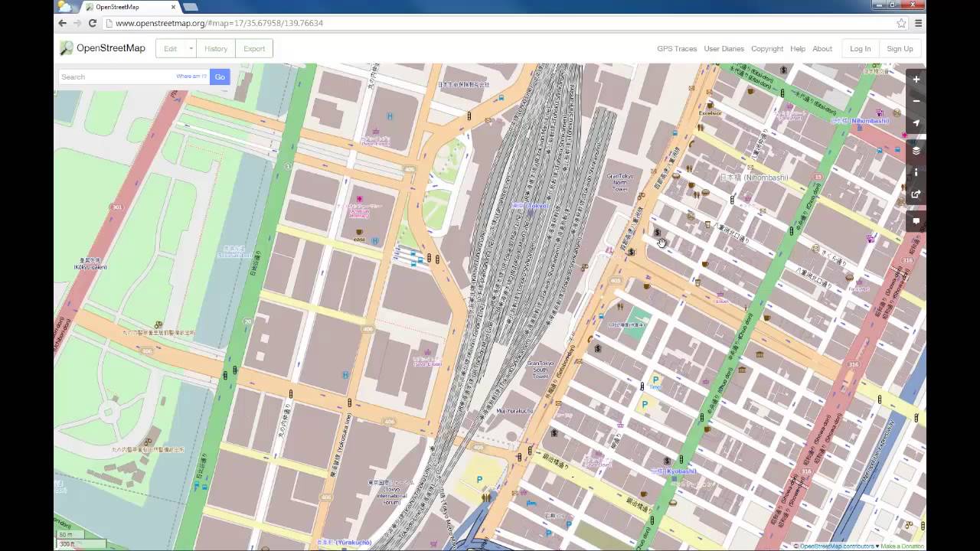Open GPS Traces in the navigation
The height and width of the screenshot is (551, 980).
[x=677, y=49]
